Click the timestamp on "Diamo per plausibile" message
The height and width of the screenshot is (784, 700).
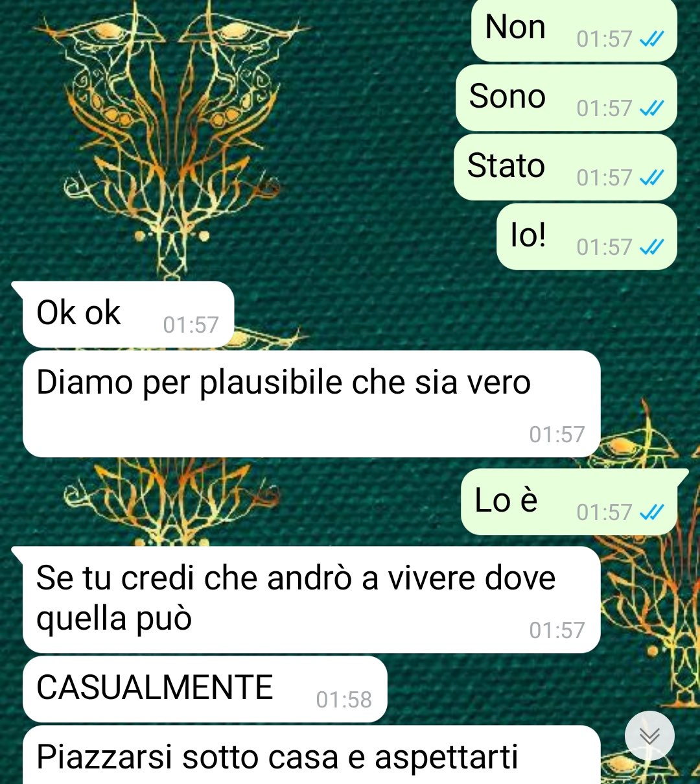tap(557, 435)
